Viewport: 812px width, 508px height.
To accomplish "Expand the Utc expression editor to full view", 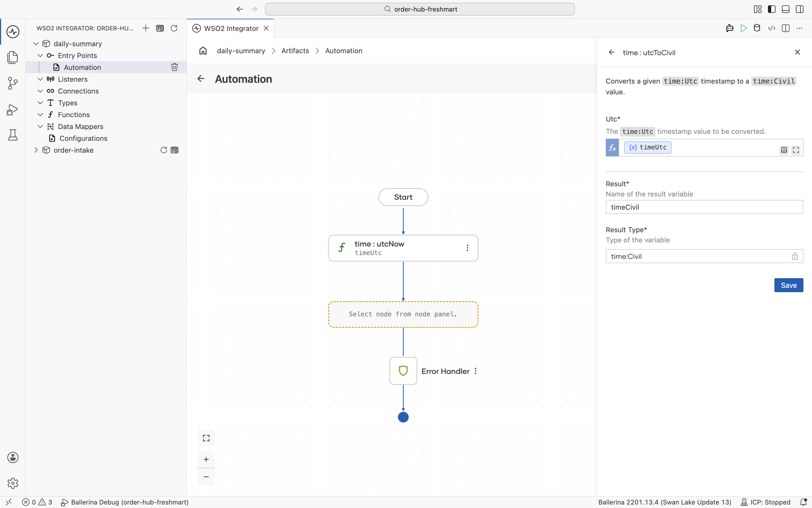I will coord(796,150).
